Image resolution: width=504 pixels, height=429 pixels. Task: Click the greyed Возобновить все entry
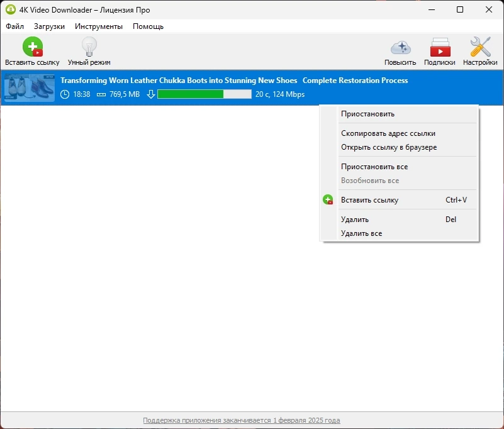(399, 181)
